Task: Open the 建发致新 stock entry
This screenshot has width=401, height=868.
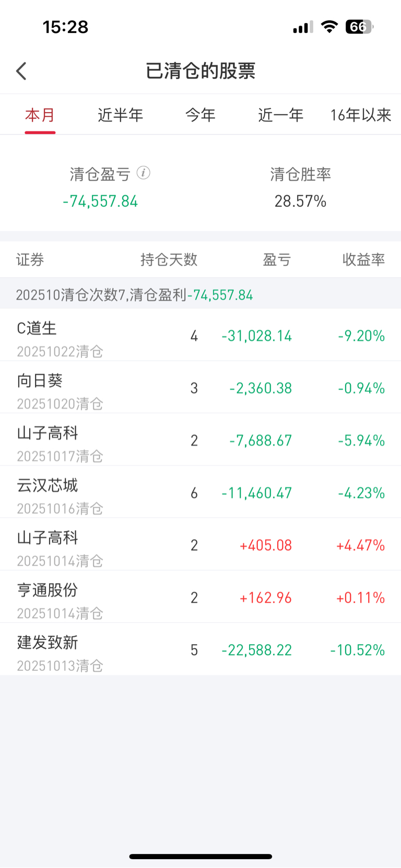Action: click(x=200, y=649)
